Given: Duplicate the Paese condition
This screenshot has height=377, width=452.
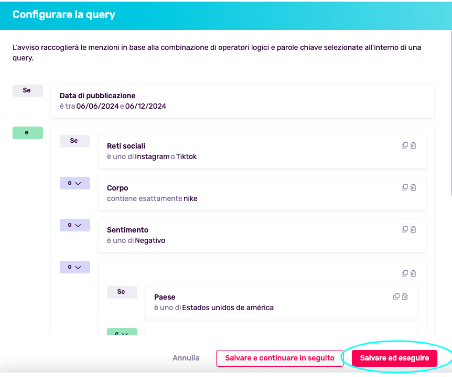Looking at the screenshot, I should (x=396, y=296).
